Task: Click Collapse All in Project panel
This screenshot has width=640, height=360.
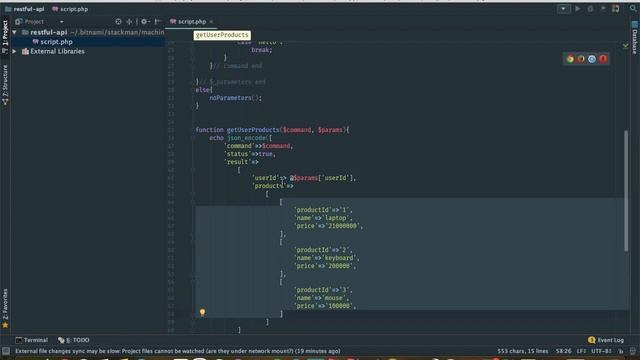Action: point(129,22)
